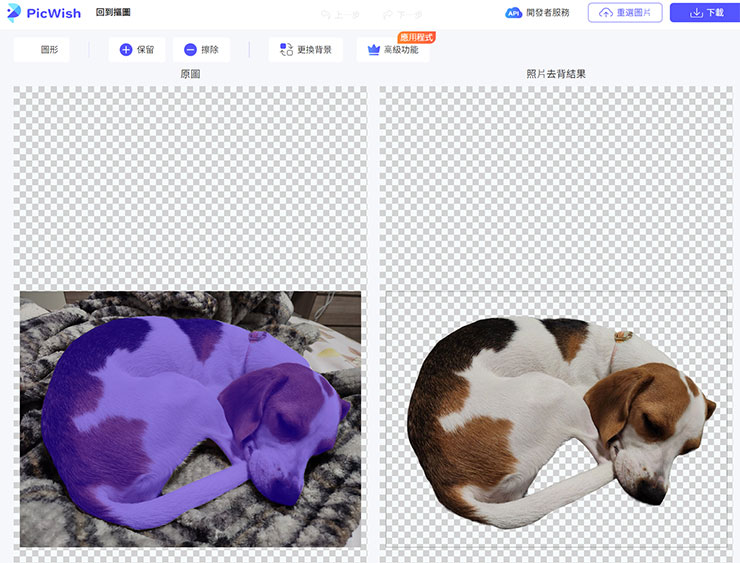Select the 圖形 shape tool
Viewport: 740px width, 563px height.
tap(42, 50)
